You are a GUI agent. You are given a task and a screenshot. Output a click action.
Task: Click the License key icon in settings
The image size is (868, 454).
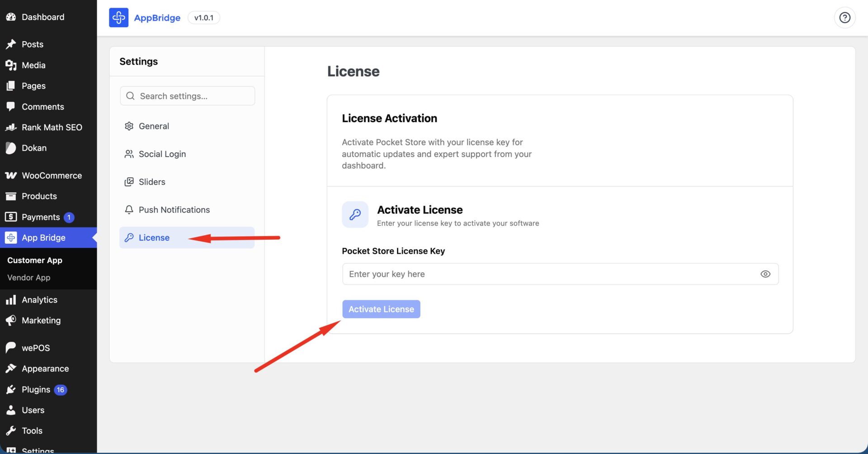pyautogui.click(x=129, y=238)
